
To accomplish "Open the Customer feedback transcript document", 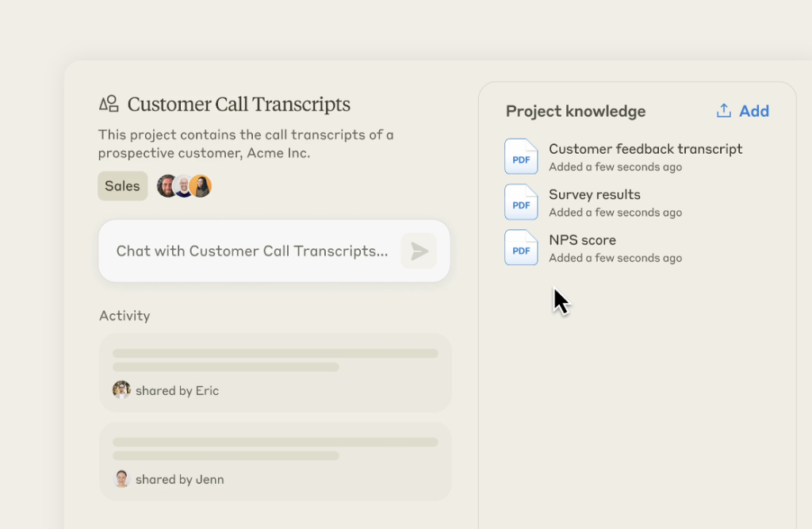I will (645, 149).
